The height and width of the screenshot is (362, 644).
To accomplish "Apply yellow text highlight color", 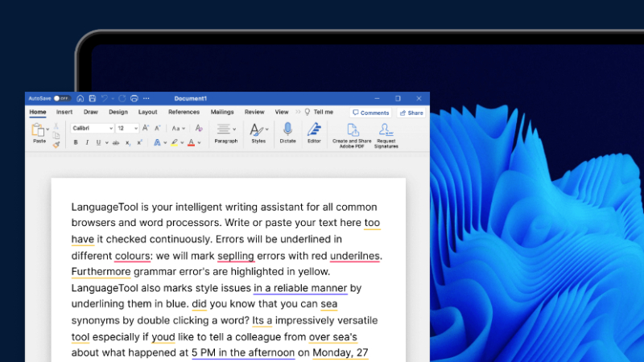I will click(175, 143).
